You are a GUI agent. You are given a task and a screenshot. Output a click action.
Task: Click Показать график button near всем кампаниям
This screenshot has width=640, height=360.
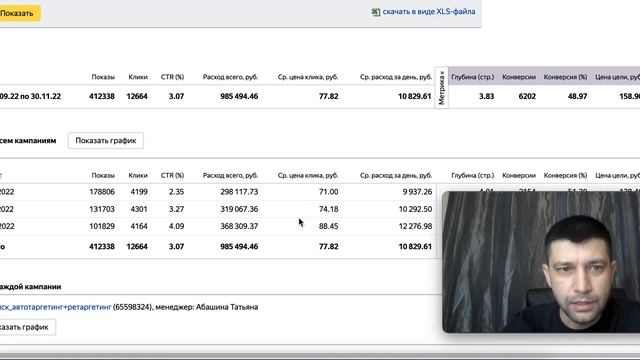coord(106,140)
